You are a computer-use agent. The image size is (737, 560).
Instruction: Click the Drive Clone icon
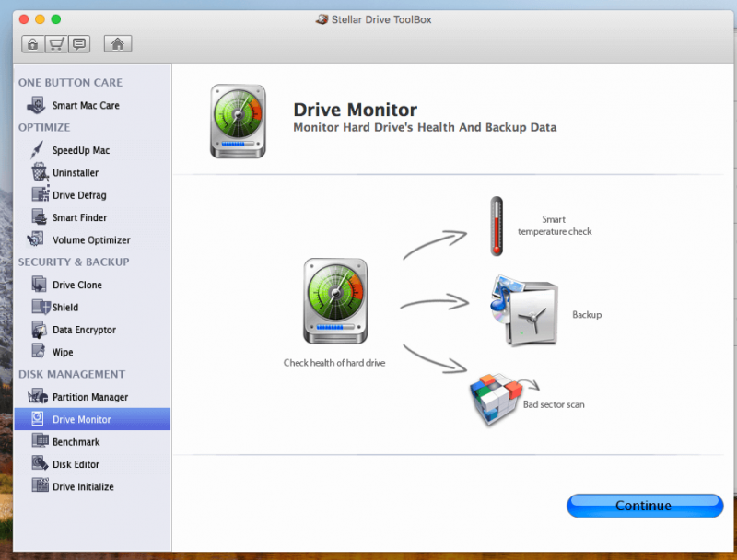(x=39, y=285)
